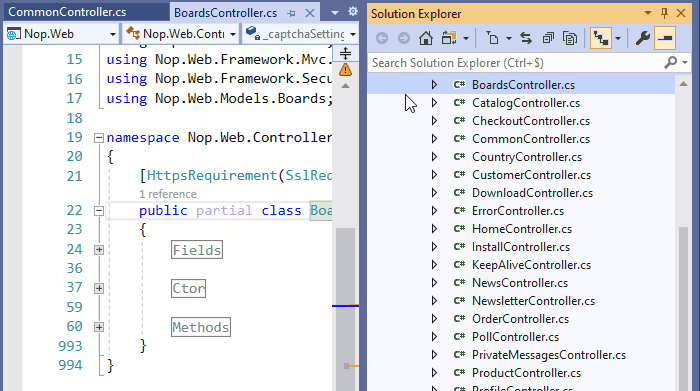The image size is (700, 391).
Task: Expand the Fields region
Action: coord(99,250)
